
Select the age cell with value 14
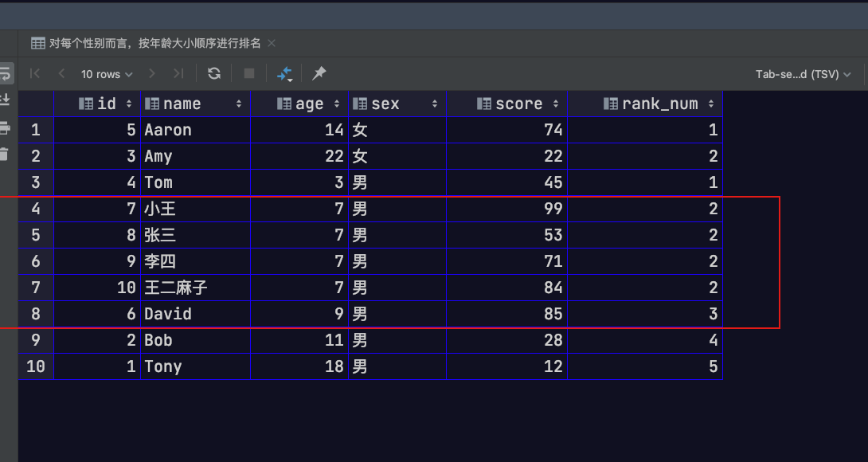pos(299,130)
